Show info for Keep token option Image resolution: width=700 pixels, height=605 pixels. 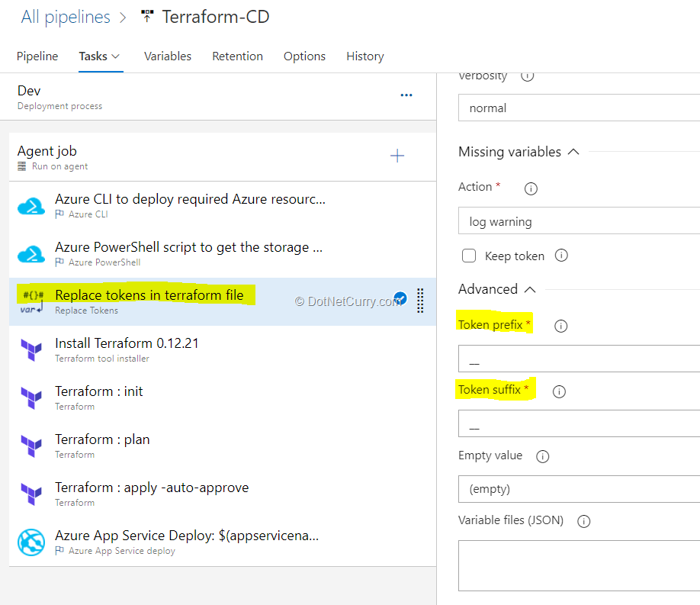[561, 255]
